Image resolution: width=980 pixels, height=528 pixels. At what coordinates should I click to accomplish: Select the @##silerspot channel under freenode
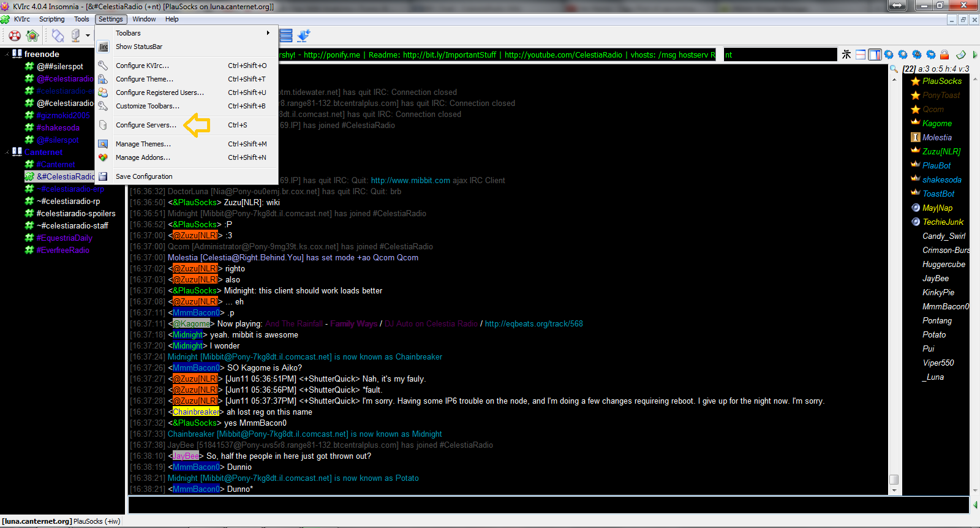(60, 66)
